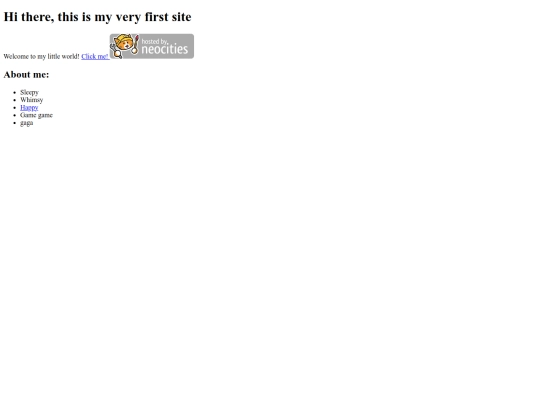Click the bullet marker next to gaga
Viewport: 540px width, 405px height.
14,123
